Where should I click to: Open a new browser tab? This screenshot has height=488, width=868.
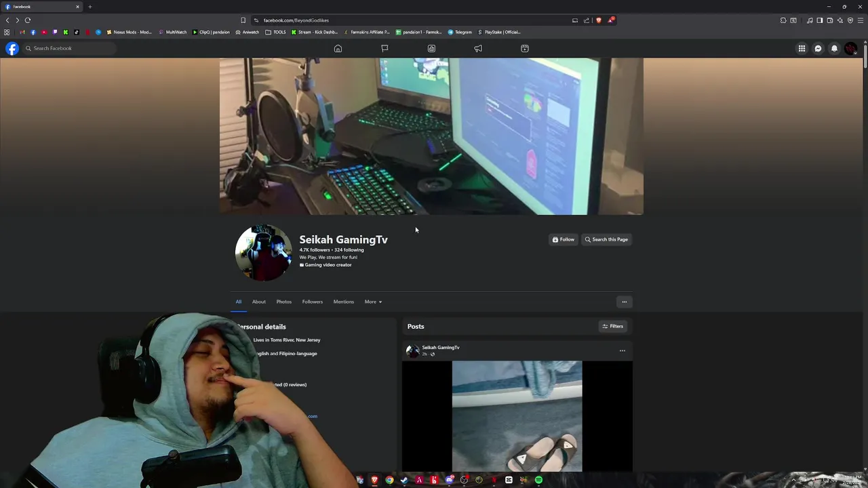coord(90,7)
